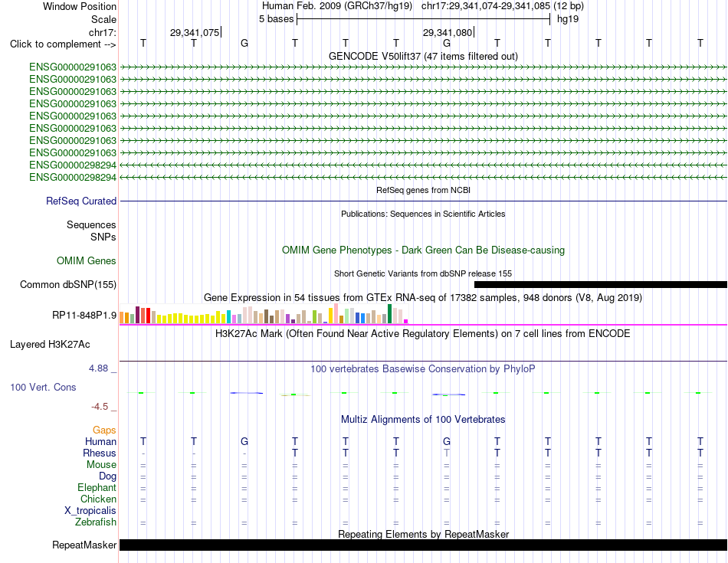Click the PhyloP lower limit "-4.5"
This screenshot has width=728, height=563.
(100, 407)
